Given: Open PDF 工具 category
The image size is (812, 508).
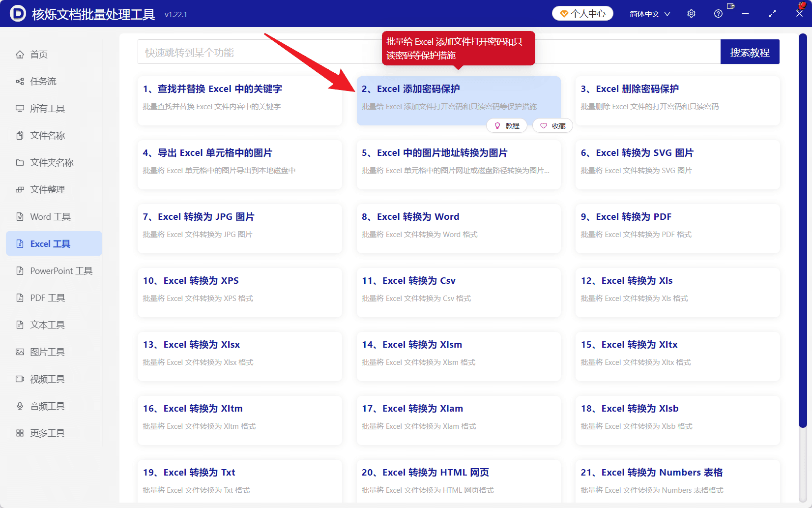Looking at the screenshot, I should (x=54, y=298).
